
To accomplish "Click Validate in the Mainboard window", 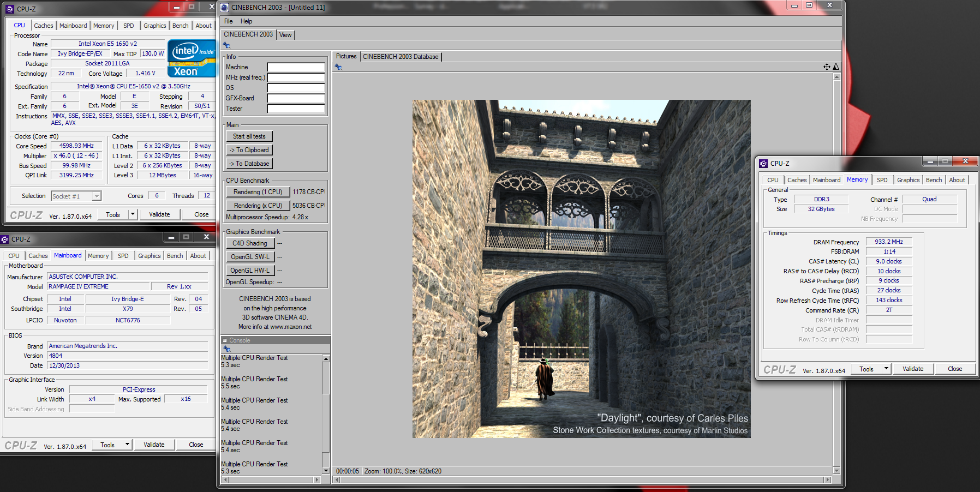I will tap(154, 445).
